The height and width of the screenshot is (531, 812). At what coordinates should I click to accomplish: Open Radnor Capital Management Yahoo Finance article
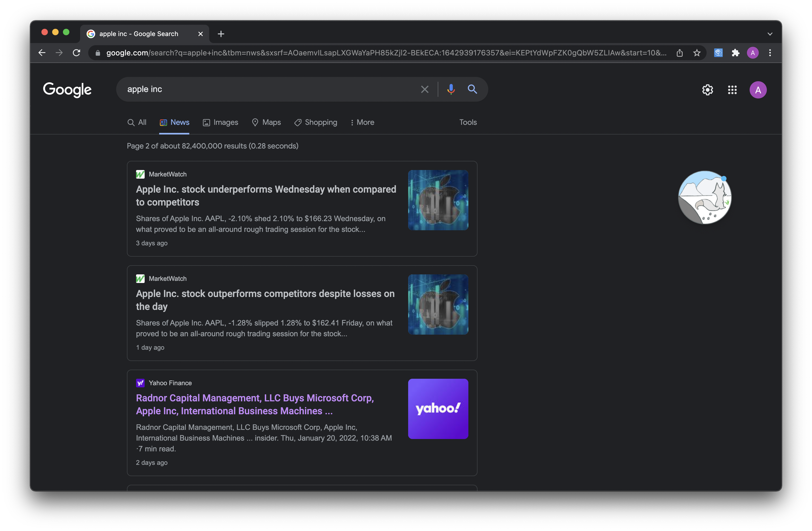click(x=255, y=404)
